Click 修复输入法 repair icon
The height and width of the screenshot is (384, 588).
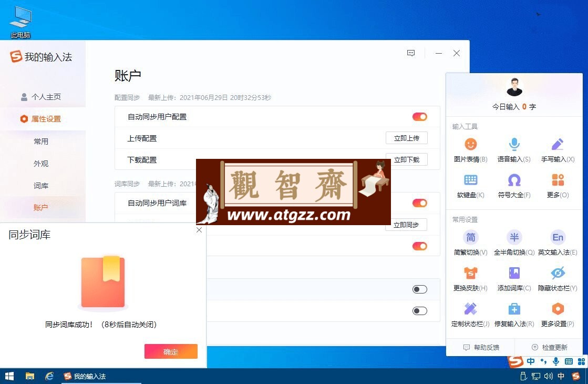(514, 309)
